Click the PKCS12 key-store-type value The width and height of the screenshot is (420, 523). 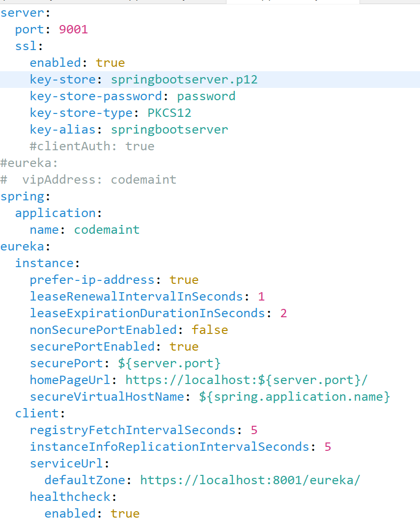click(169, 112)
